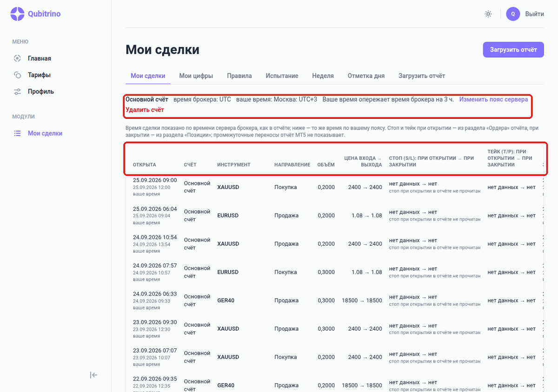Screen dimensions: 558x392
Task: Click the 24.09.2026 06:33 trade date
Action: pyautogui.click(x=155, y=294)
